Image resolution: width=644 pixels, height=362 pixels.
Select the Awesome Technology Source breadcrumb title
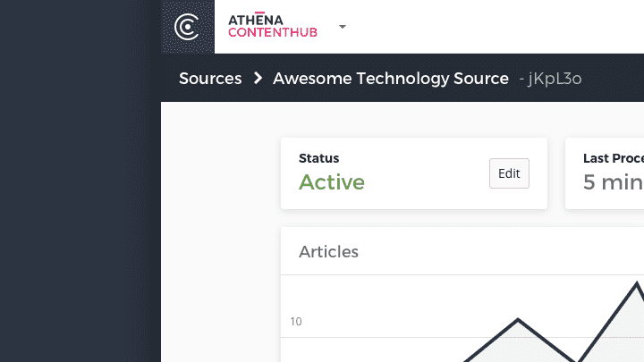[x=391, y=79]
